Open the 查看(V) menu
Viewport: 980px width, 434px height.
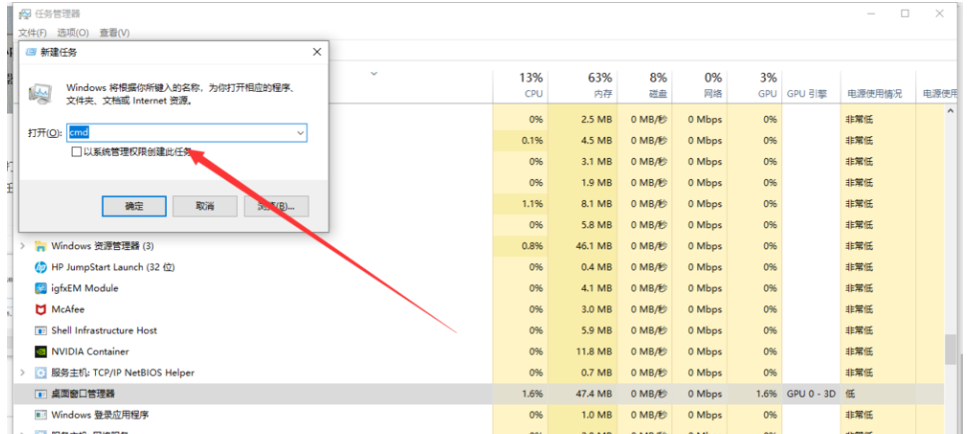tap(114, 33)
